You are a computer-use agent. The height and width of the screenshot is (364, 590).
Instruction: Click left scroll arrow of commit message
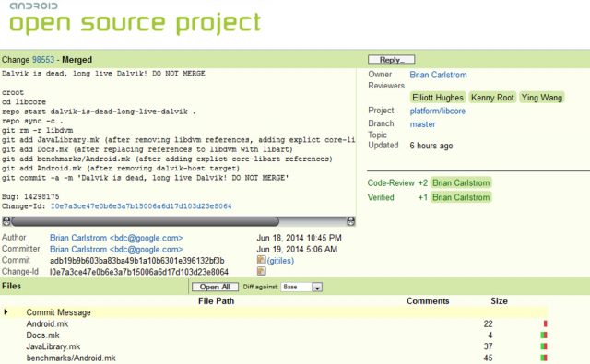pos(6,221)
